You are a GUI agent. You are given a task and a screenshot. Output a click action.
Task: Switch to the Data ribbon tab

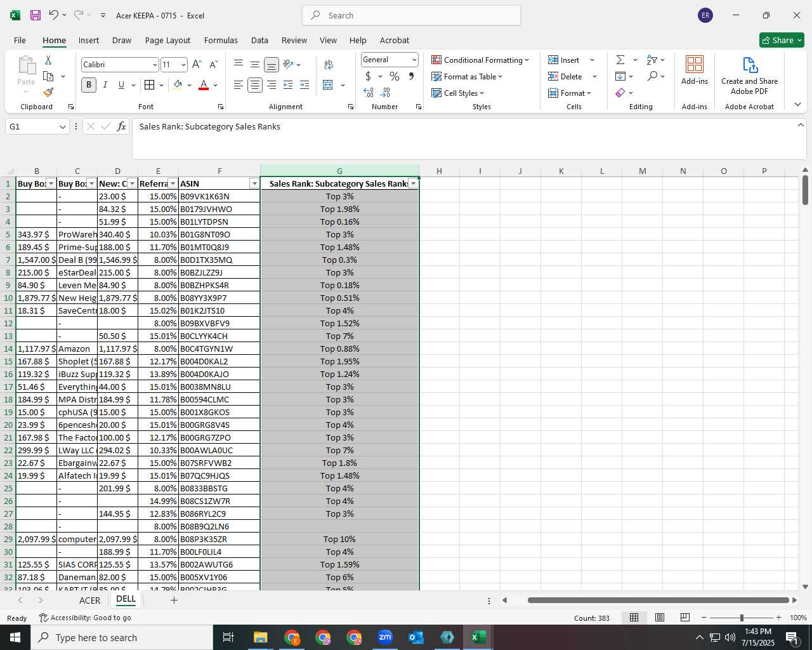(x=259, y=40)
